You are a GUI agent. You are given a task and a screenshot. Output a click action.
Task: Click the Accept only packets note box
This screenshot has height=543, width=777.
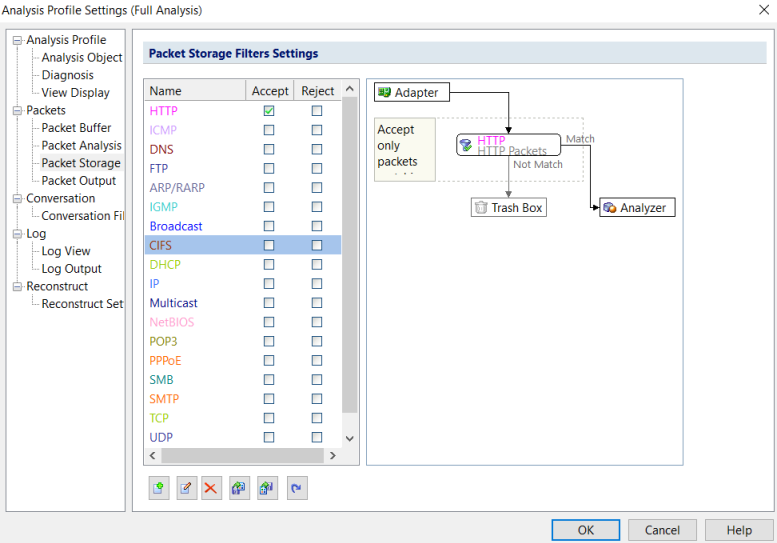405,149
